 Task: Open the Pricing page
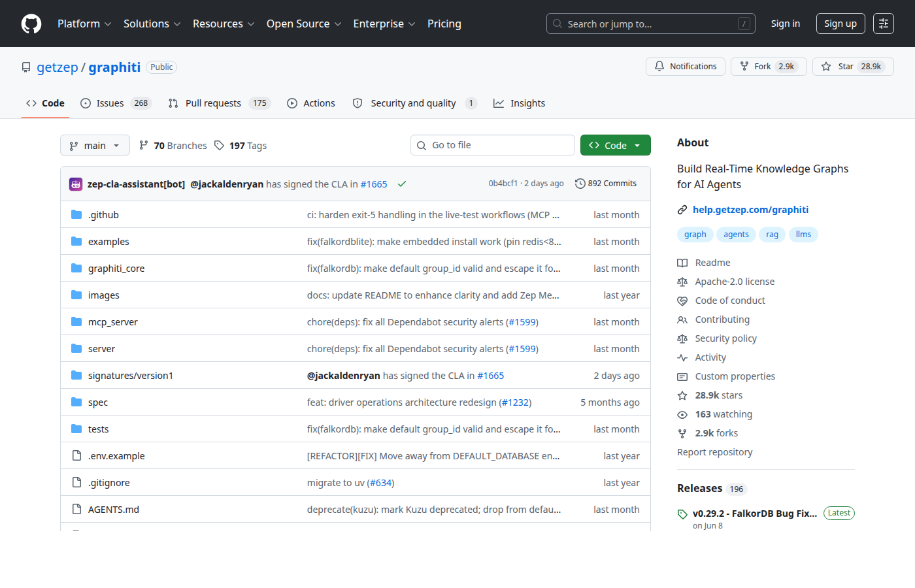click(x=444, y=24)
